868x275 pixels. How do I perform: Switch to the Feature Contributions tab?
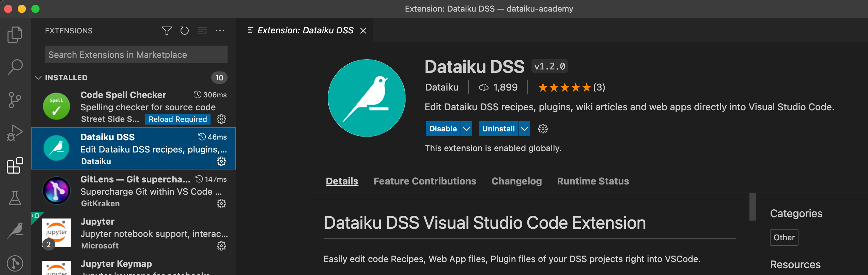click(x=425, y=181)
